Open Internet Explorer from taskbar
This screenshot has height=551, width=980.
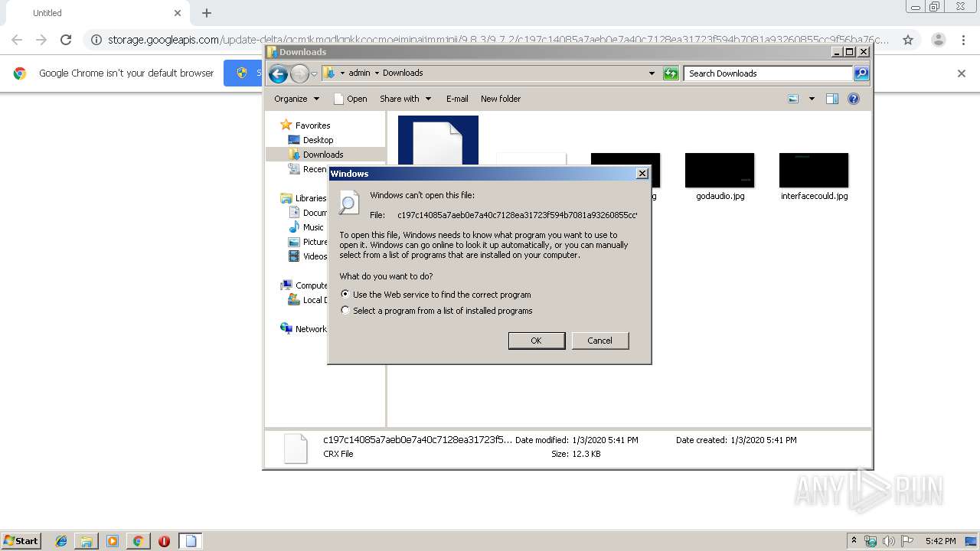[x=61, y=541]
